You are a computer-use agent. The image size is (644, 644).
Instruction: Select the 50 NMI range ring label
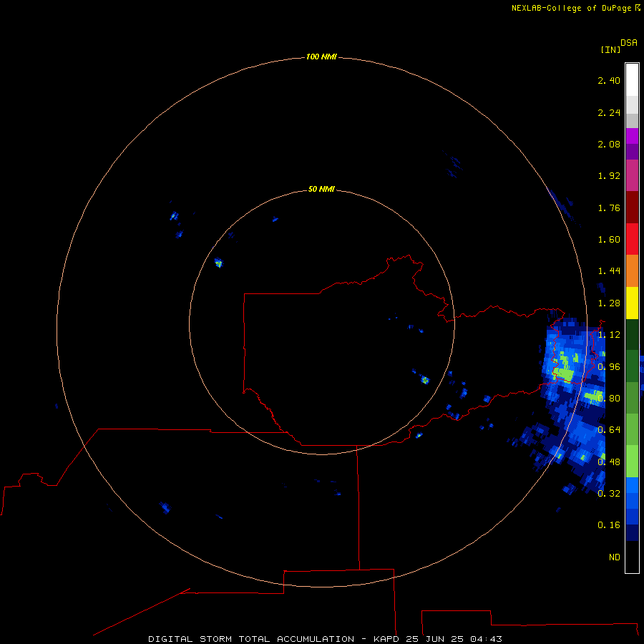(x=321, y=189)
